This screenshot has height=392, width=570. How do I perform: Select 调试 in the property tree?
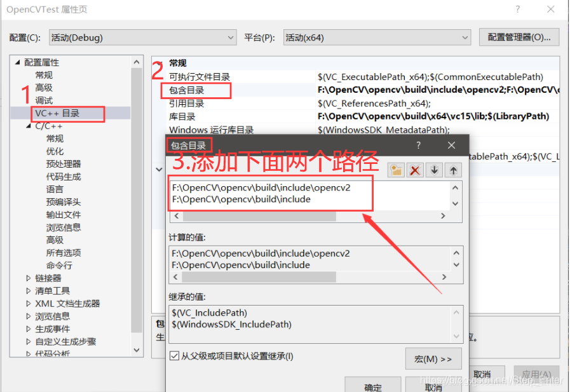point(44,100)
